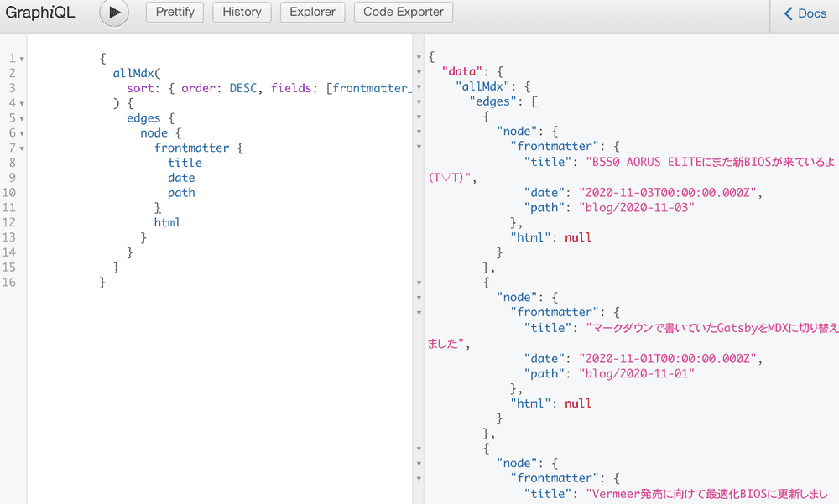Click the sort argument in the query
Viewport: 839px width, 504px height.
click(140, 88)
